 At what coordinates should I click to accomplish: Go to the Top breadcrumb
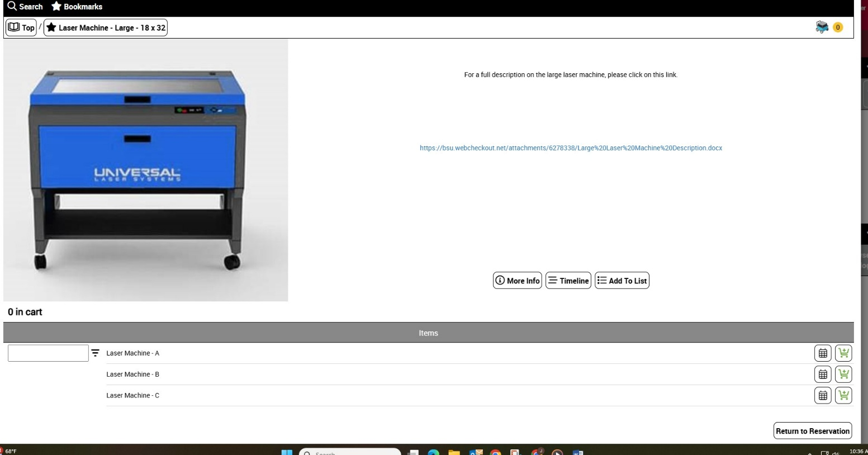point(21,27)
